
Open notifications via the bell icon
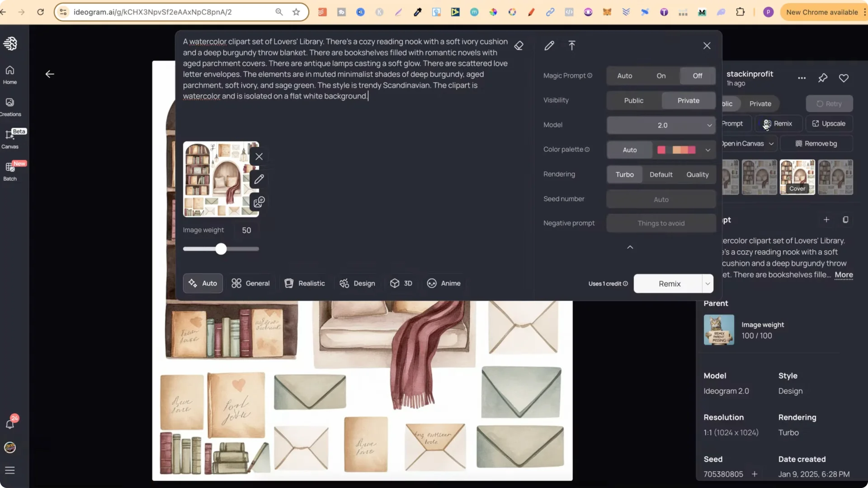click(9, 424)
